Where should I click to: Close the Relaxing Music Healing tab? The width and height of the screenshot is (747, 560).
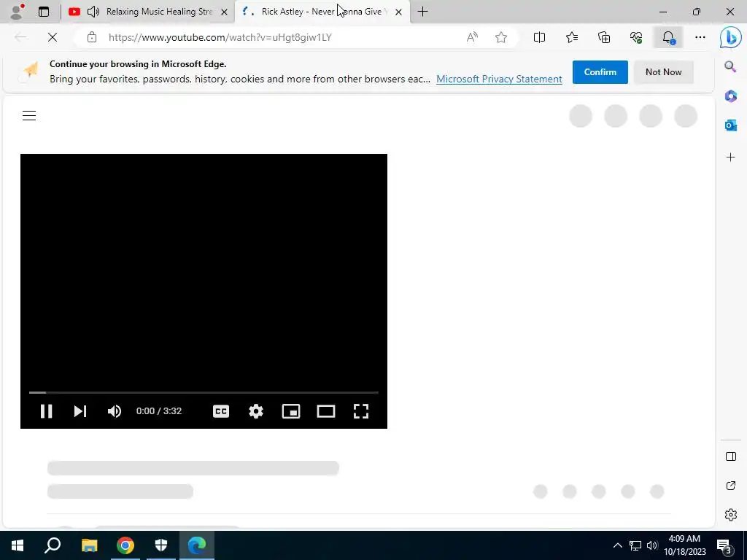coord(225,12)
